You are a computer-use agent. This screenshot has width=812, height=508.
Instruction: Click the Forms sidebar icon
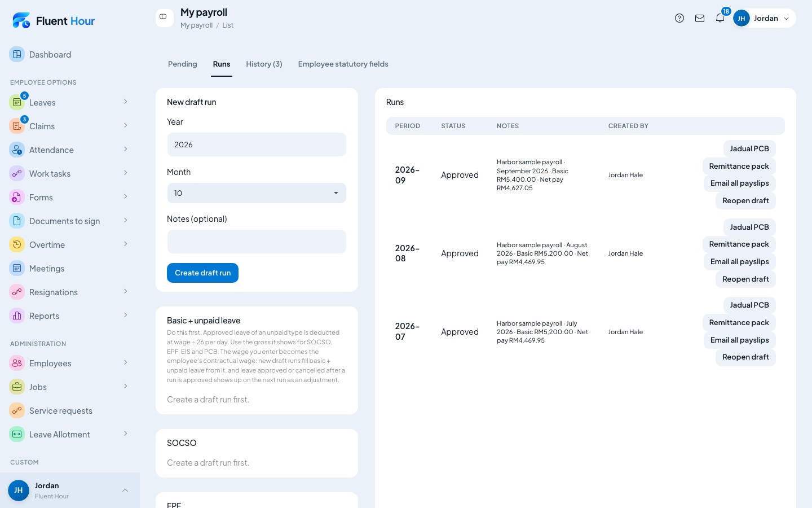point(17,197)
